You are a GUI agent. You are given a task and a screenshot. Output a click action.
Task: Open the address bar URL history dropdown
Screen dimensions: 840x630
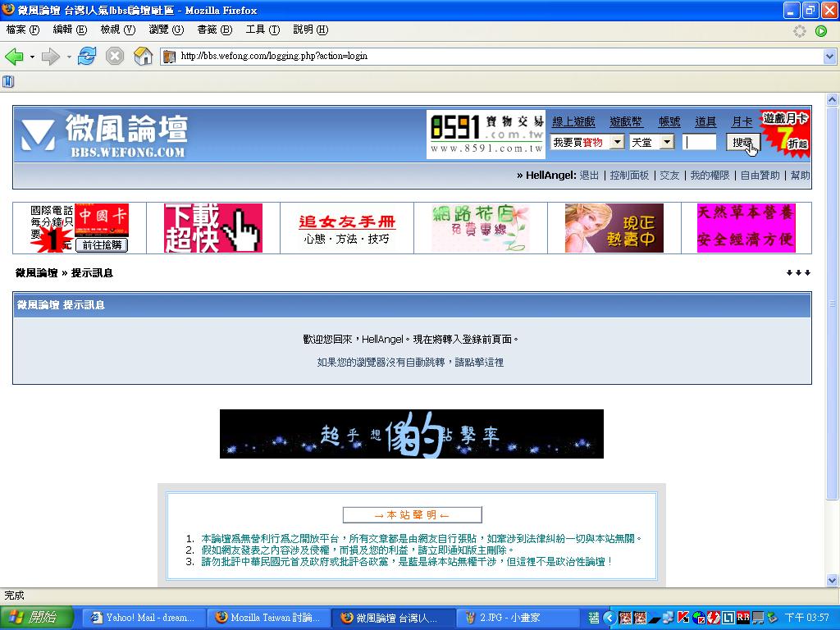(829, 57)
